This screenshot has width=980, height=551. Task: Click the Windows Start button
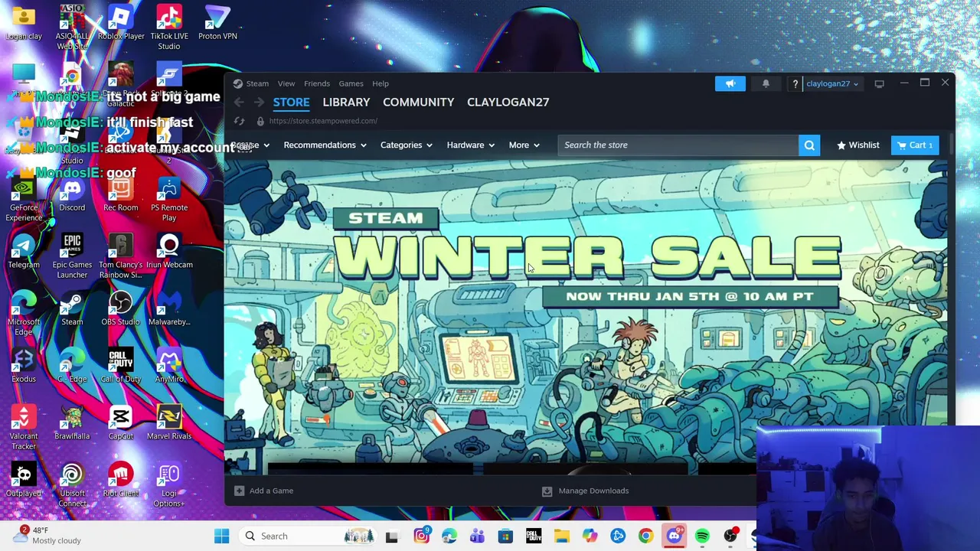(x=221, y=536)
